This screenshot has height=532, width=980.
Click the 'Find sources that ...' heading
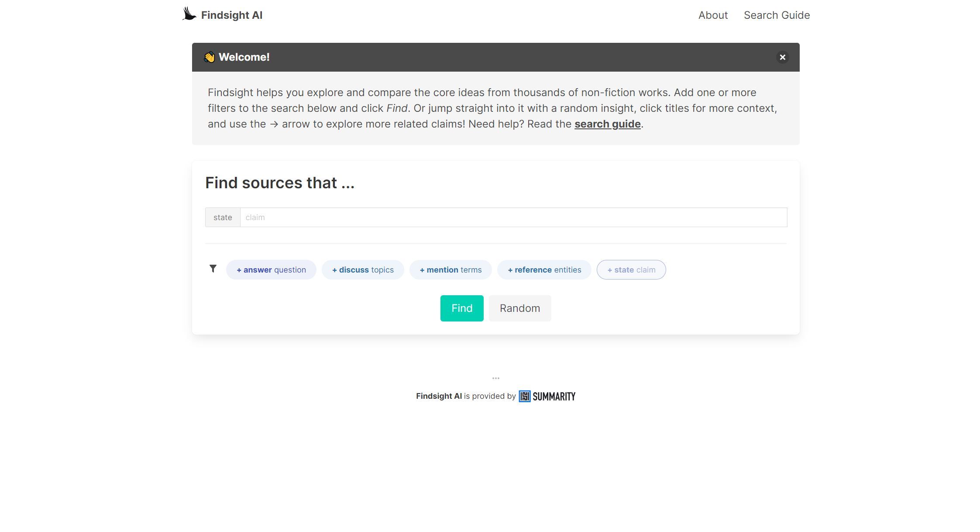click(280, 183)
